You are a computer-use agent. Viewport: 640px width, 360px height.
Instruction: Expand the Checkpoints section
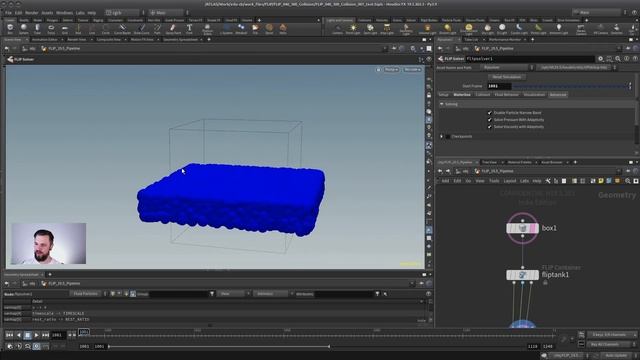[x=442, y=136]
